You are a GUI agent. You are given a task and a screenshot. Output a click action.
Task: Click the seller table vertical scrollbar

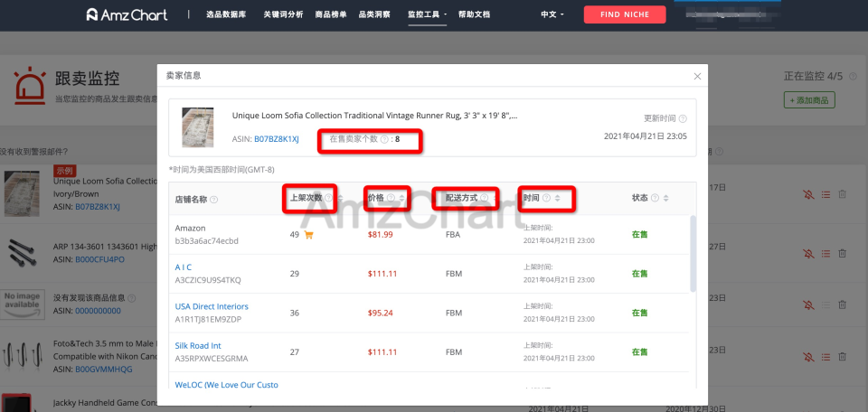(693, 253)
